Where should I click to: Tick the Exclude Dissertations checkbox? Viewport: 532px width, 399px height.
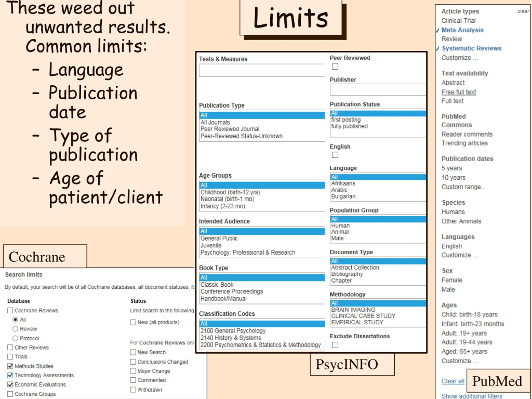pos(335,345)
